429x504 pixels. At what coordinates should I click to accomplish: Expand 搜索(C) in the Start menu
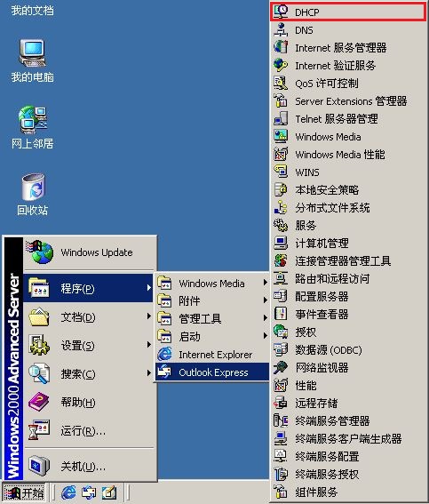click(88, 374)
